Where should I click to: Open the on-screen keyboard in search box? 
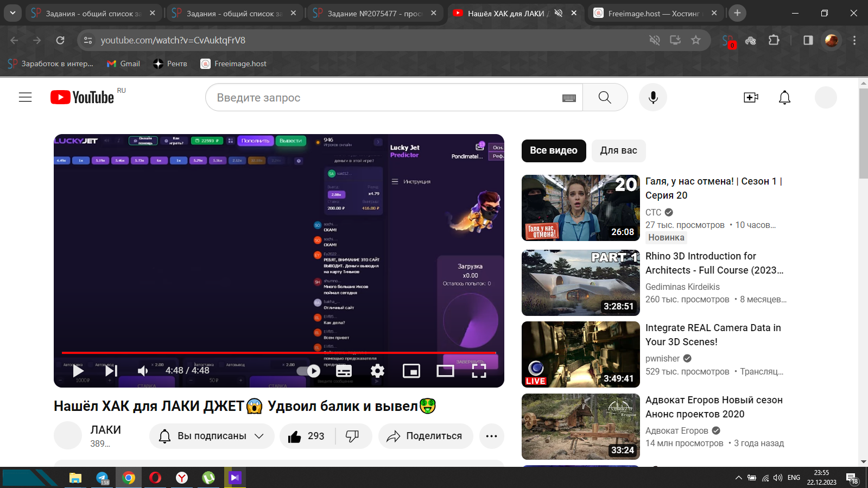569,98
